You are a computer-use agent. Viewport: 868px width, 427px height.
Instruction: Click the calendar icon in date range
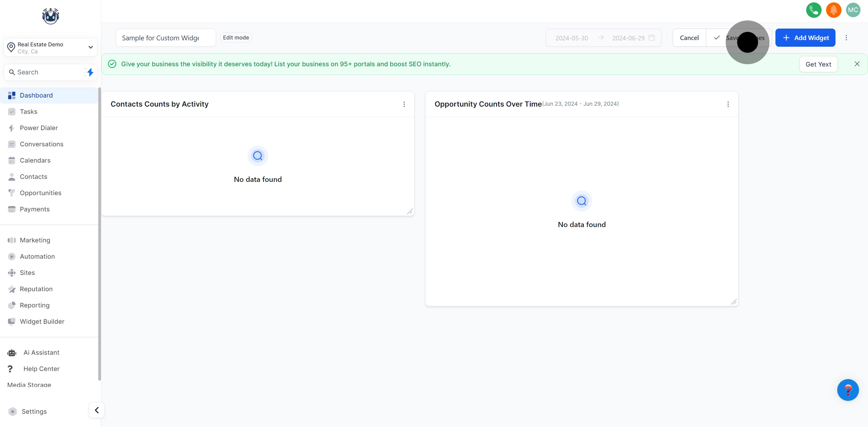coord(652,38)
